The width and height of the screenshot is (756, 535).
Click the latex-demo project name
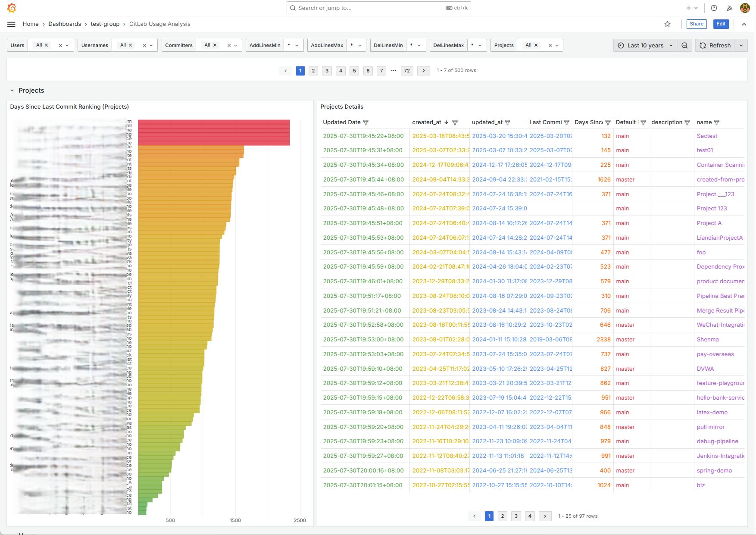tap(712, 413)
